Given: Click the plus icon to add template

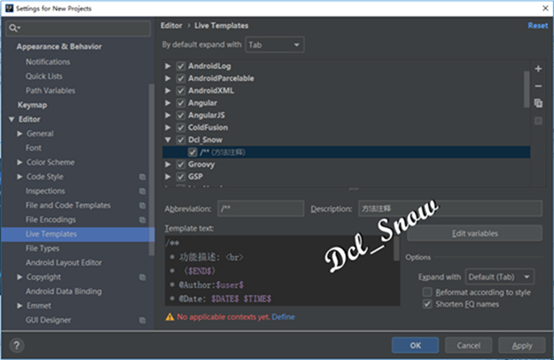Looking at the screenshot, I should (x=538, y=69).
